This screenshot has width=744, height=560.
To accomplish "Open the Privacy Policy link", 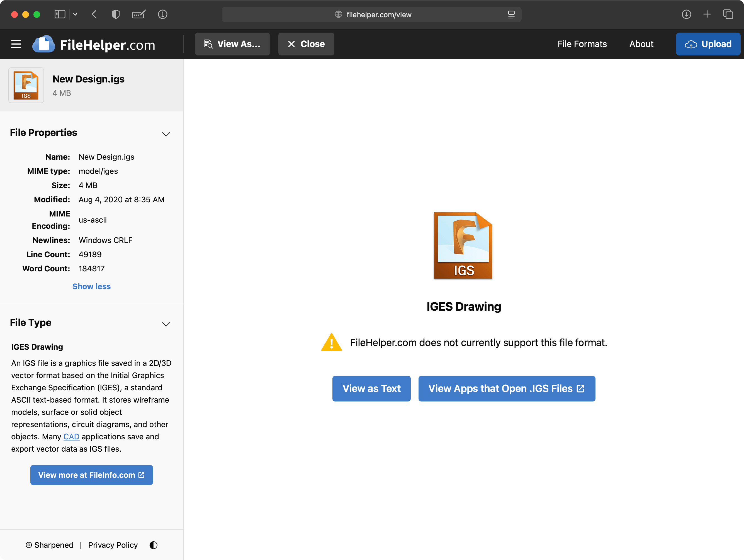I will (x=113, y=545).
